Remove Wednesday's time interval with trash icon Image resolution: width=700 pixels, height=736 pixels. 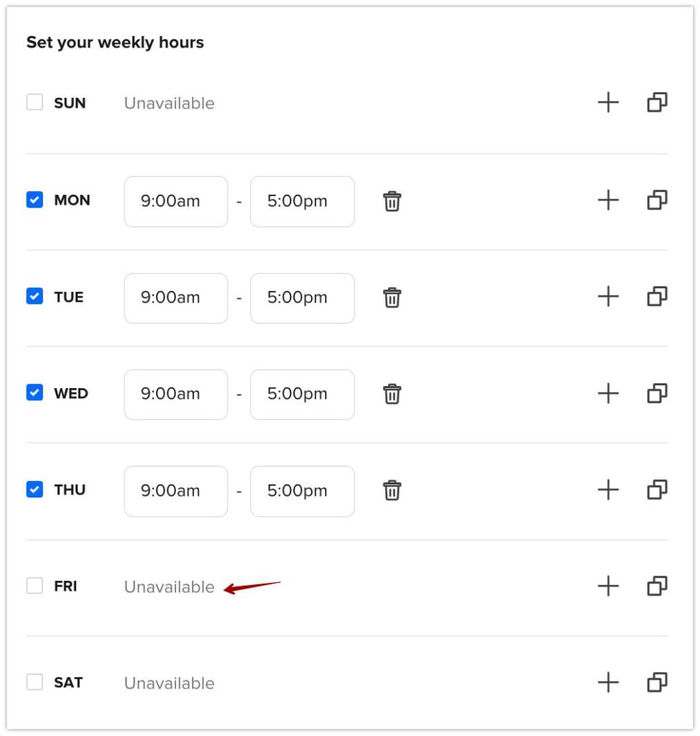pyautogui.click(x=392, y=394)
